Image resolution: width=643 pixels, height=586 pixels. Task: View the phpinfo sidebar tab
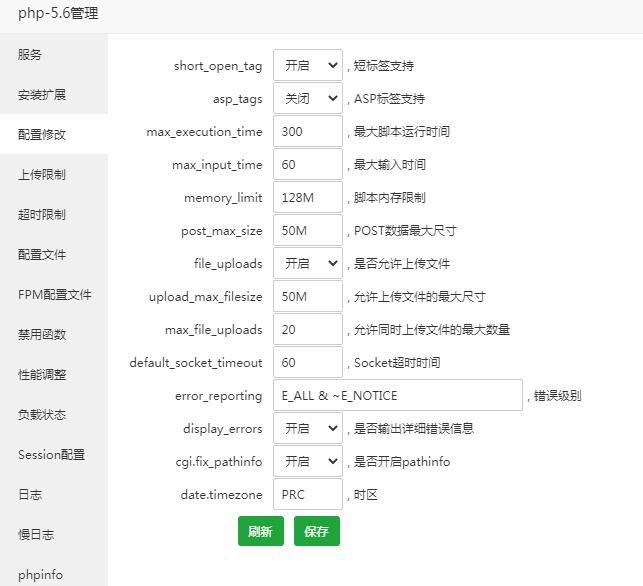click(40, 575)
